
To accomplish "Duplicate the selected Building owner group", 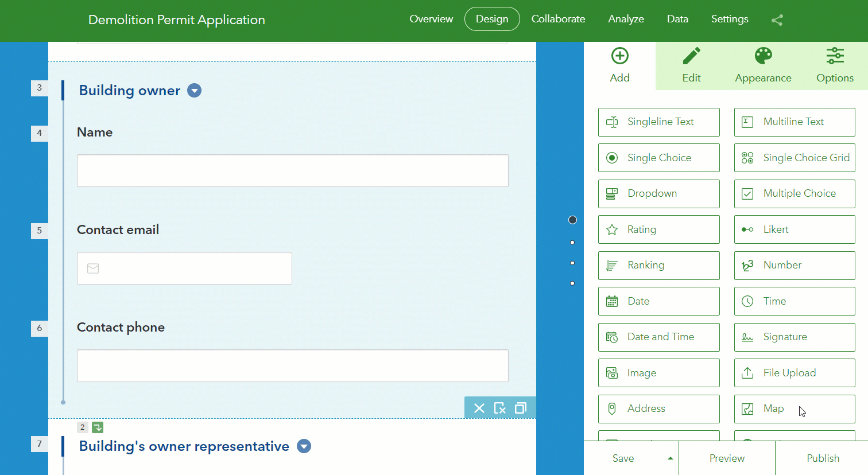I will (521, 408).
